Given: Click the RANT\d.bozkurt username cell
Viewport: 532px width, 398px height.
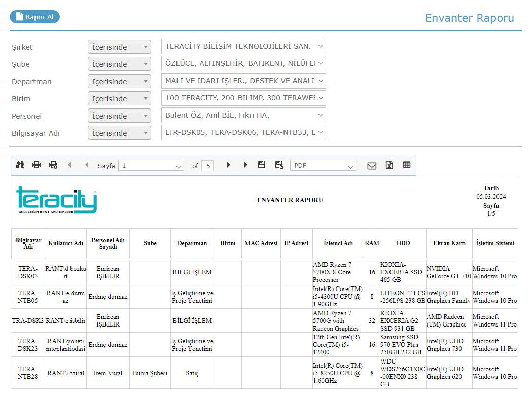Looking at the screenshot, I should [x=65, y=272].
